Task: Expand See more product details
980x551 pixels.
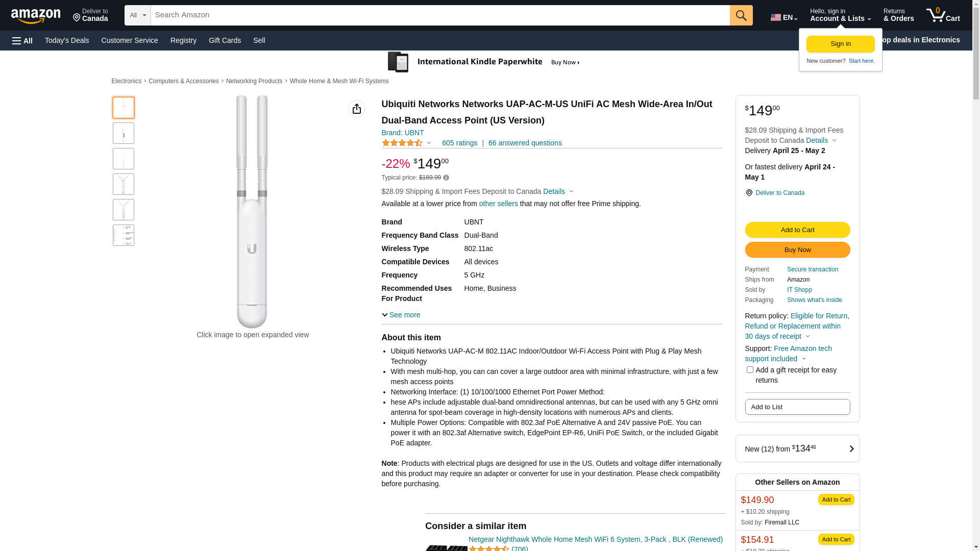Action: tap(401, 315)
